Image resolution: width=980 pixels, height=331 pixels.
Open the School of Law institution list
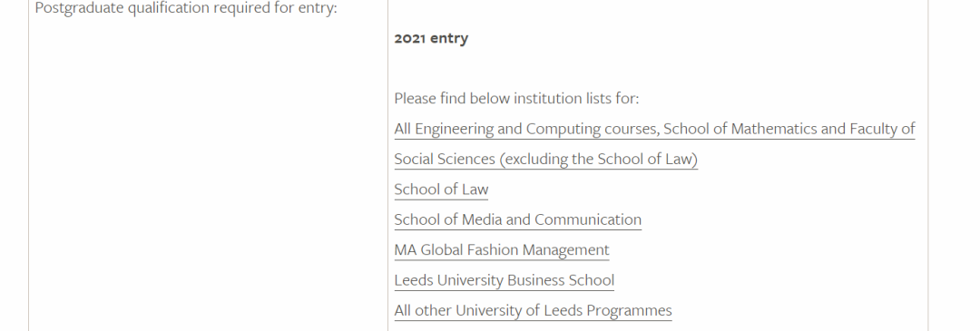coord(441,190)
